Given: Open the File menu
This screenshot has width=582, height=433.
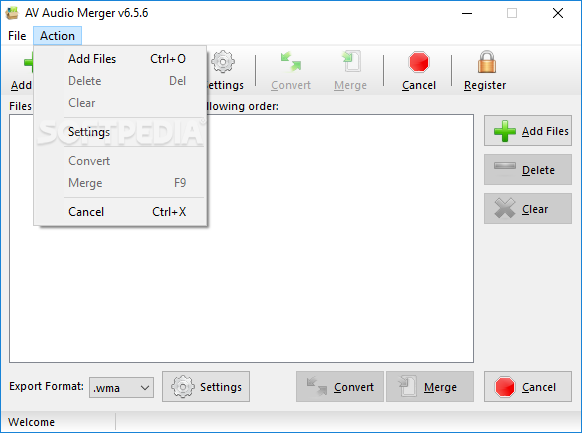Looking at the screenshot, I should pyautogui.click(x=17, y=36).
